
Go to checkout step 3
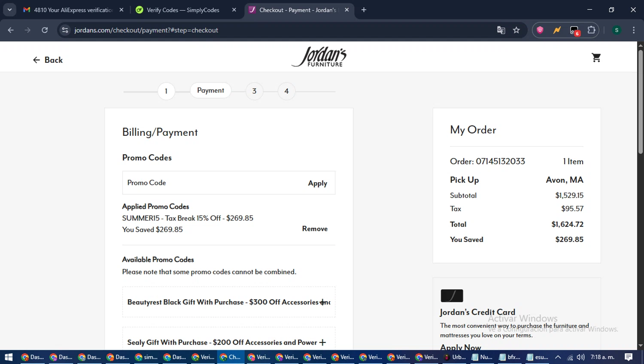254,91
